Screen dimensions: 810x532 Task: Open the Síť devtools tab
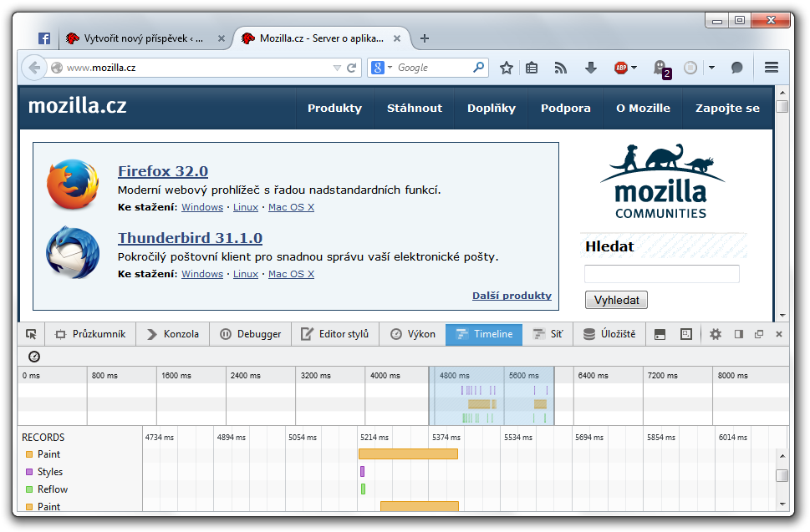click(x=548, y=334)
